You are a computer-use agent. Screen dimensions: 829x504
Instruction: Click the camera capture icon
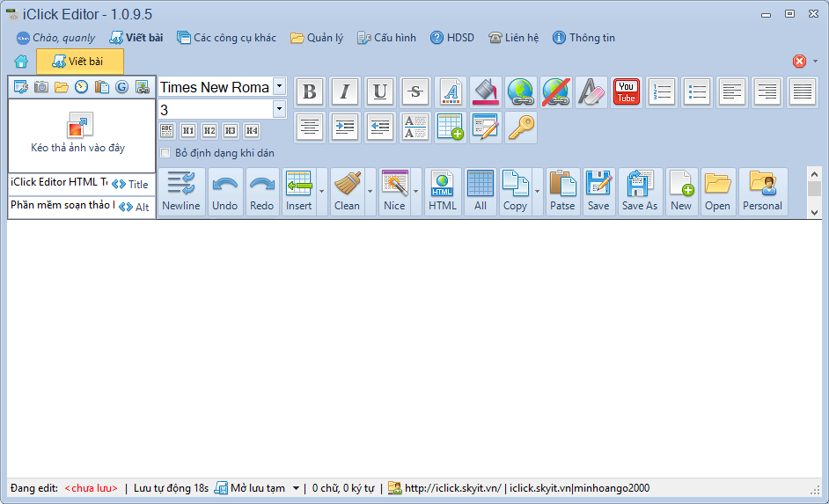40,87
